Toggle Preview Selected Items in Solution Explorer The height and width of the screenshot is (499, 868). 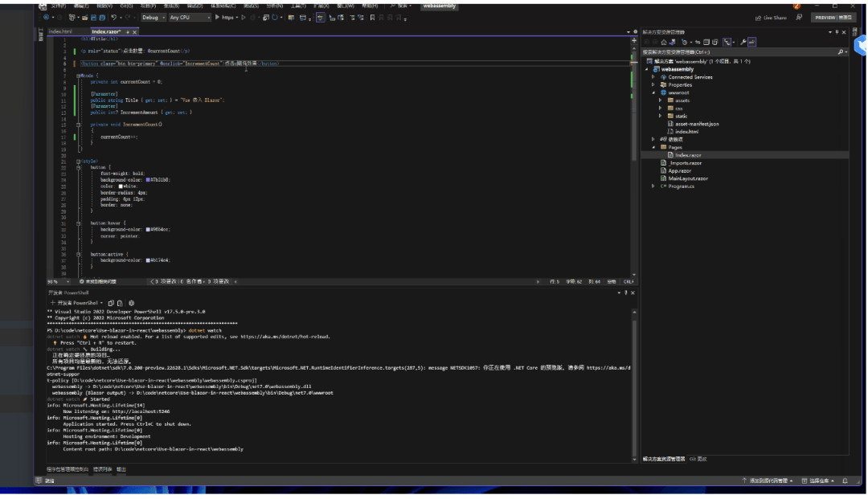point(752,42)
